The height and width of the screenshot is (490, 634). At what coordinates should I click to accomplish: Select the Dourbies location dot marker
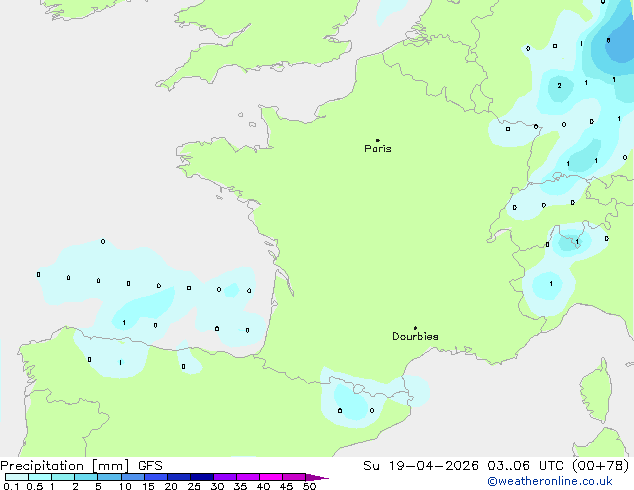[415, 328]
